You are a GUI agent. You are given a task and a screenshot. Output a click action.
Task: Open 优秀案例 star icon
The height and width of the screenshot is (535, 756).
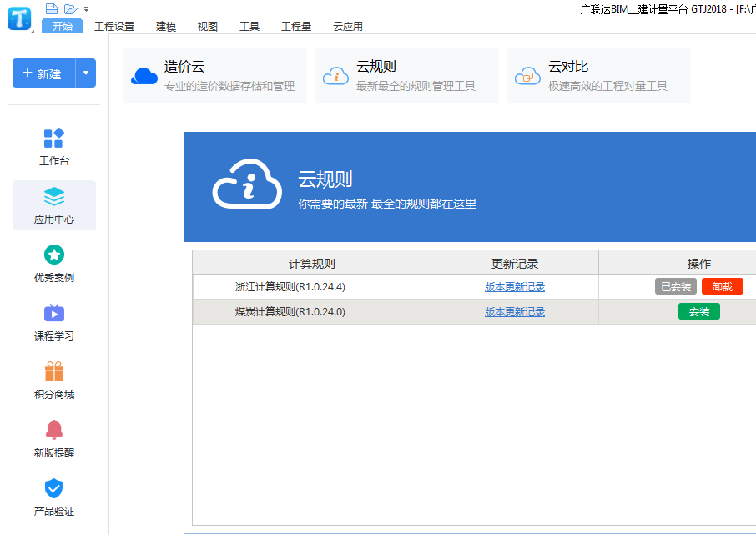(x=54, y=255)
